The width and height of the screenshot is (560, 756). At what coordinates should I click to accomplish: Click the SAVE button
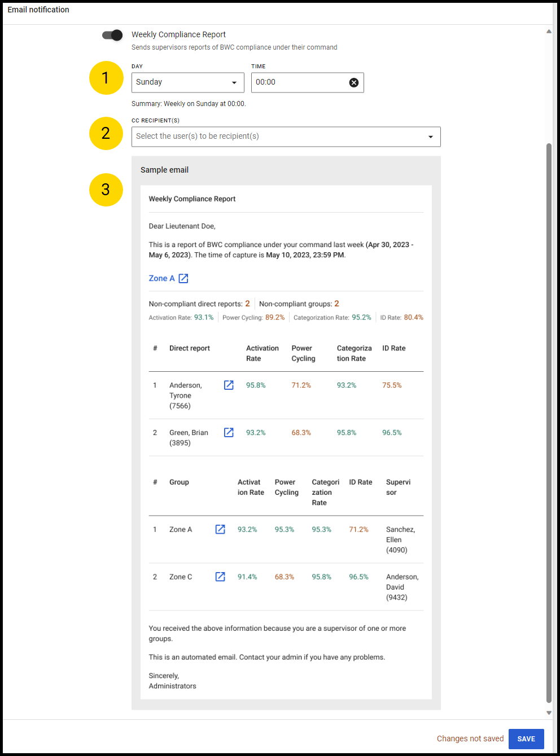click(526, 739)
